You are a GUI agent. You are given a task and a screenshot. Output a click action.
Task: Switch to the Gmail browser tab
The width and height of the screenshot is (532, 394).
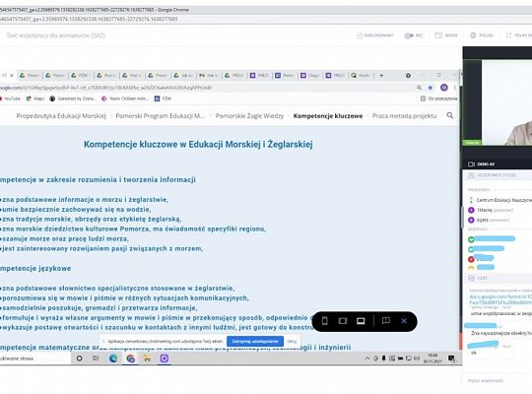208,75
